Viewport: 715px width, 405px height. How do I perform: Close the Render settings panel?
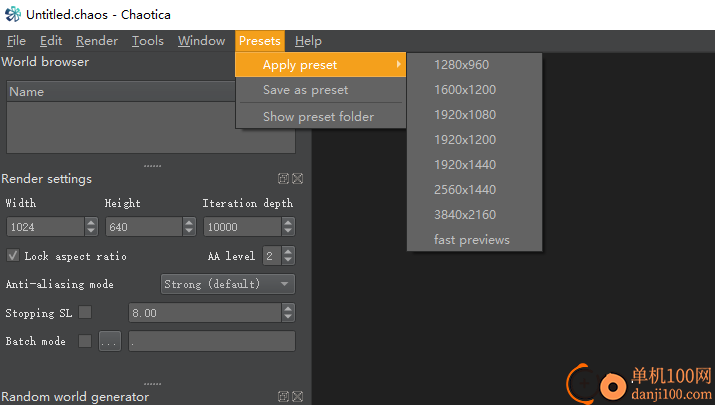297,178
